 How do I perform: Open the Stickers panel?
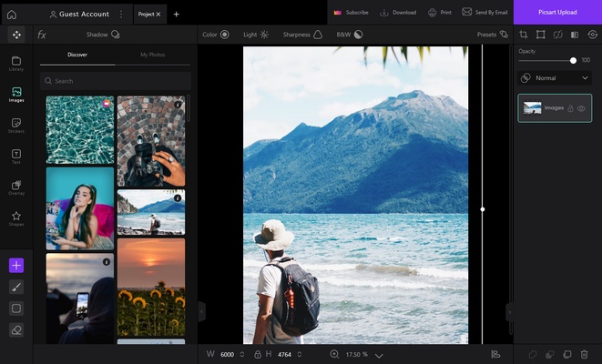16,126
